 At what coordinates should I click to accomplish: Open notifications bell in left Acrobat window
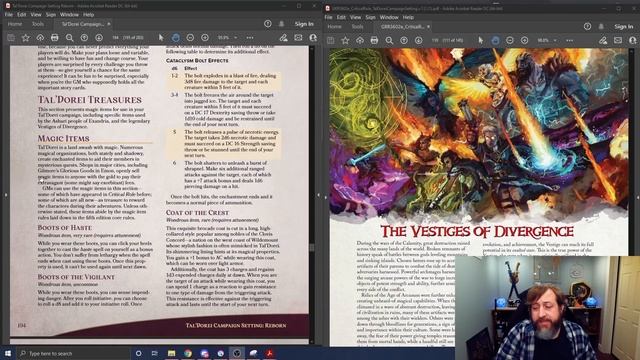coord(282,24)
